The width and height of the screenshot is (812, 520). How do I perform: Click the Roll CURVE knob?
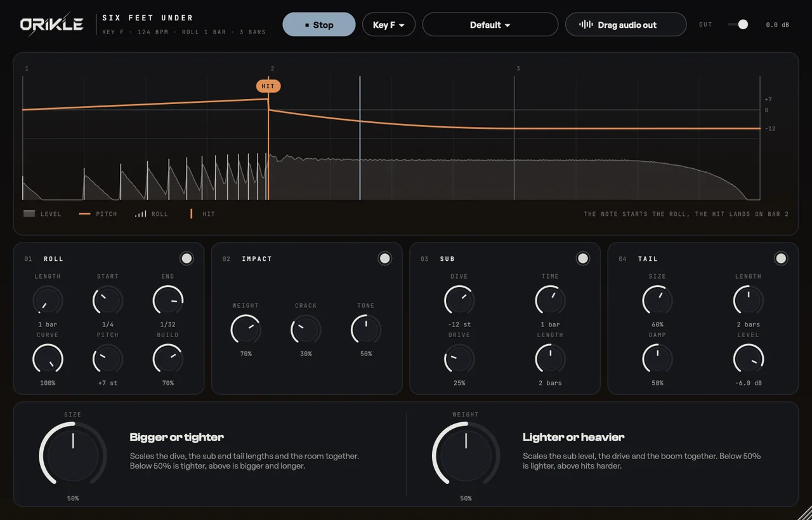point(48,359)
